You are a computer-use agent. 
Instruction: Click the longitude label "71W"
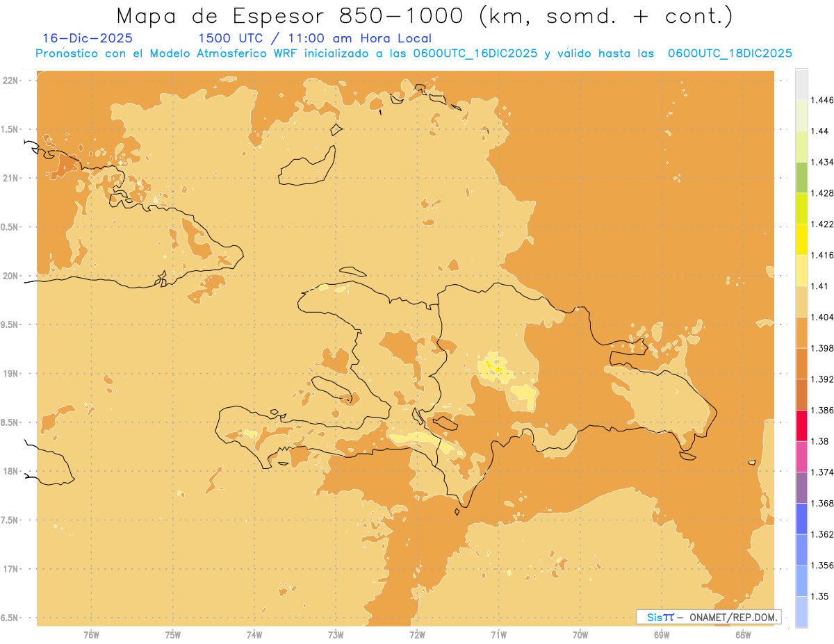pos(498,635)
